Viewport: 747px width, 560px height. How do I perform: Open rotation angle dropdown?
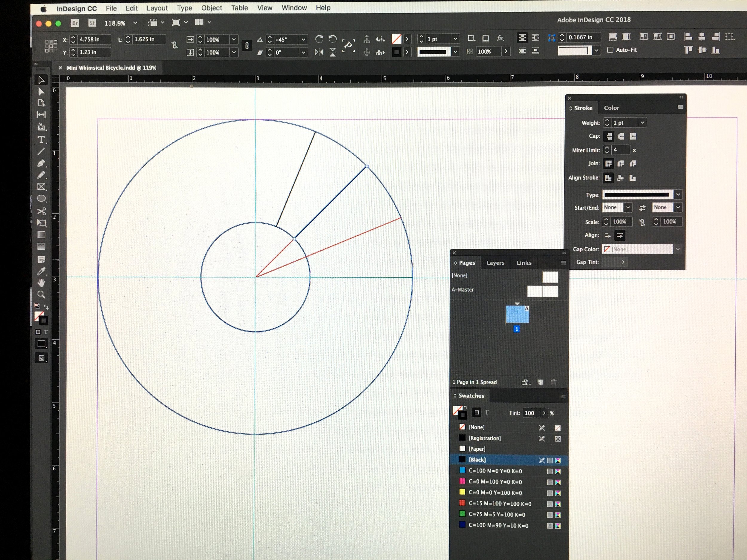[303, 39]
